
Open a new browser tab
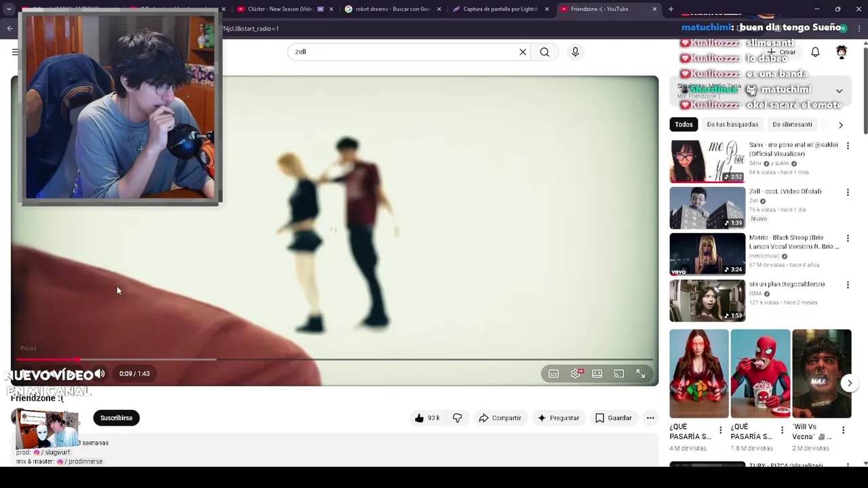[671, 9]
